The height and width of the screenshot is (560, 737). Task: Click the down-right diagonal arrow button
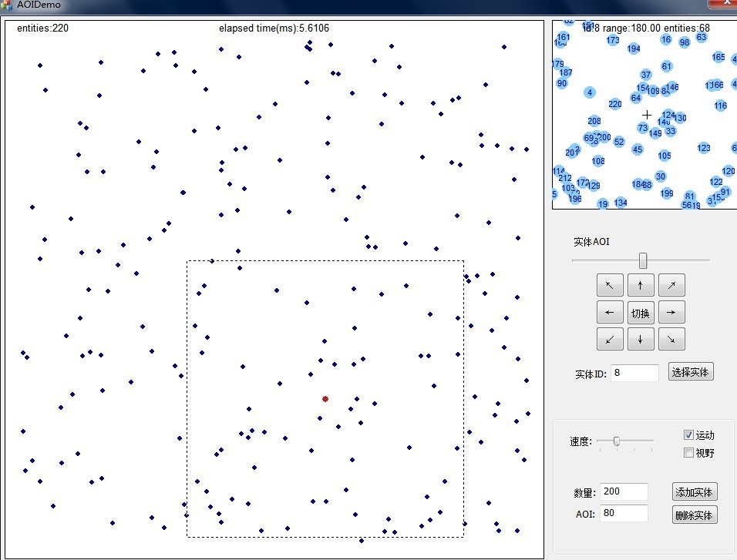tap(671, 339)
